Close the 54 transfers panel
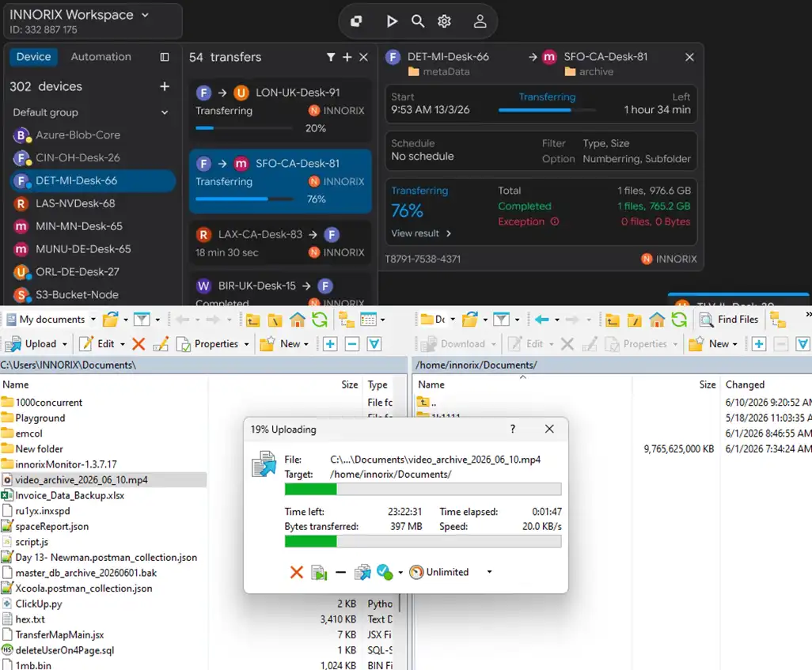The height and width of the screenshot is (670, 812). tap(363, 57)
